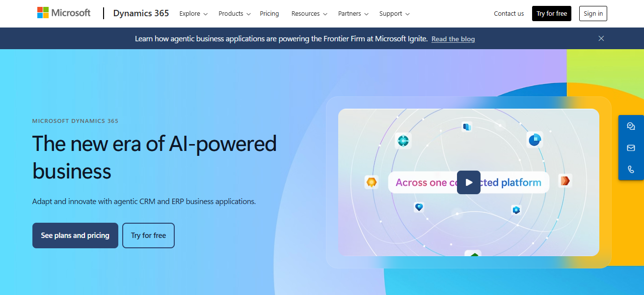Image resolution: width=644 pixels, height=295 pixels.
Task: Open the Products dropdown
Action: (234, 14)
